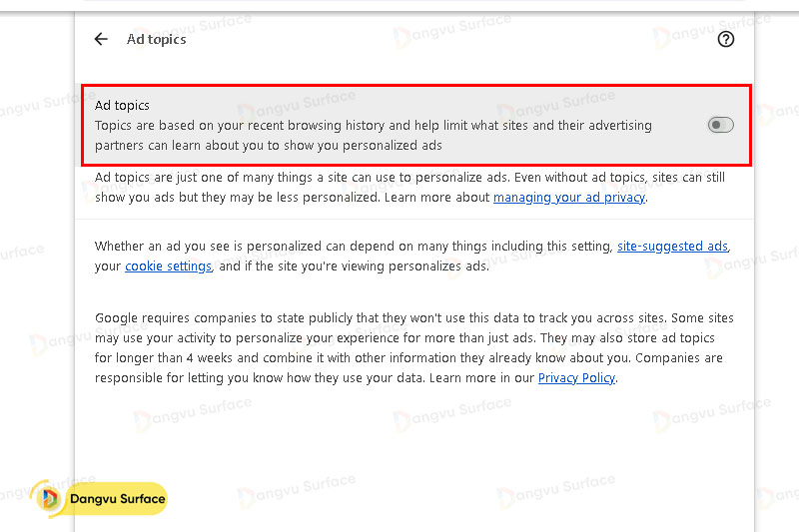Click 'Even without ad topics' sentence
The height and width of the screenshot is (532, 799).
[579, 178]
